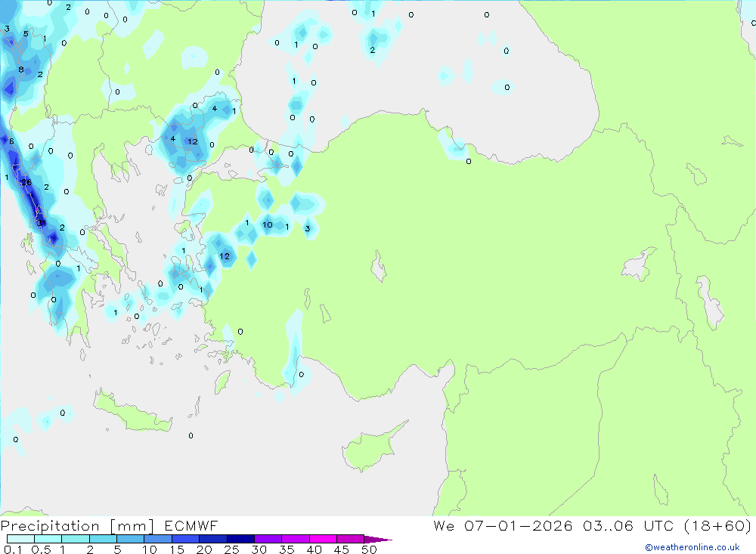The image size is (756, 554).
Task: Pick the 10–15 mm blue legend swatch
Action: [158, 539]
